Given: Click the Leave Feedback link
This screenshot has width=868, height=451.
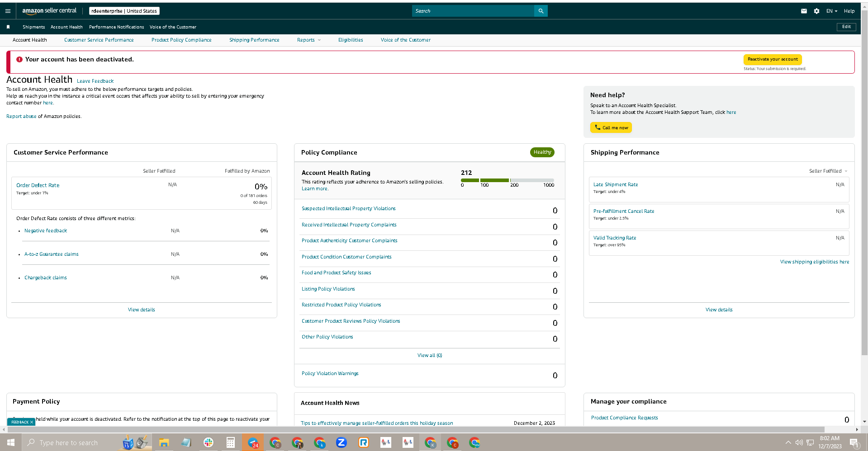Looking at the screenshot, I should pyautogui.click(x=95, y=81).
